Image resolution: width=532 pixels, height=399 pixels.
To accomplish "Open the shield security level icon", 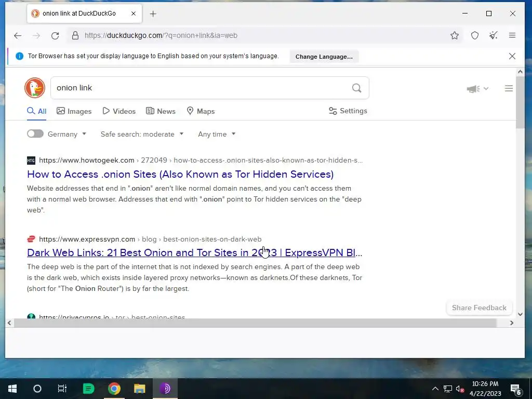I will pyautogui.click(x=475, y=35).
